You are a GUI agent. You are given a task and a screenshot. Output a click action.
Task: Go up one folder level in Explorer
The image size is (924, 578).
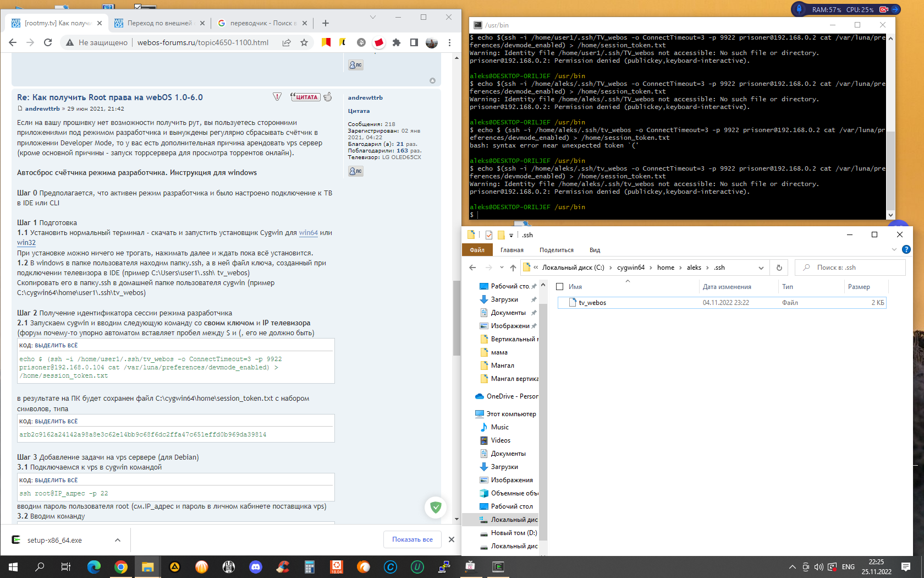[x=513, y=268]
